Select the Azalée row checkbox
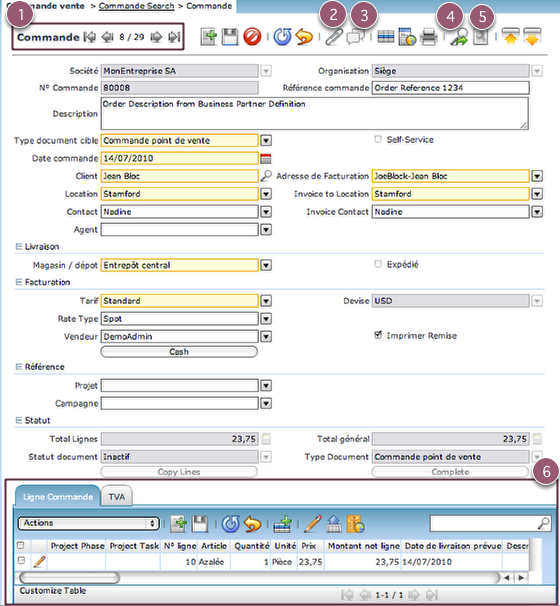Image resolution: width=560 pixels, height=606 pixels. point(22,560)
